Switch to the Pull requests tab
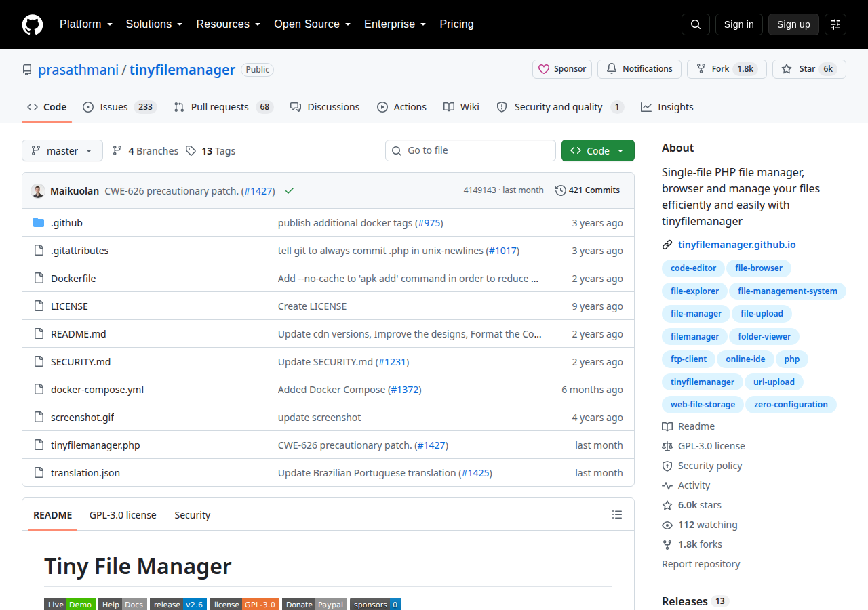 pyautogui.click(x=223, y=107)
